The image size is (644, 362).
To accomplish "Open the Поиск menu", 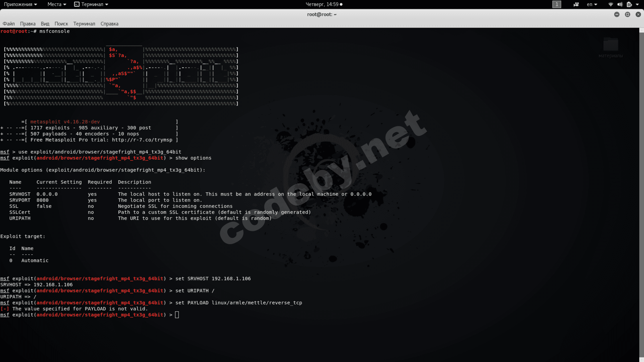I will [61, 24].
